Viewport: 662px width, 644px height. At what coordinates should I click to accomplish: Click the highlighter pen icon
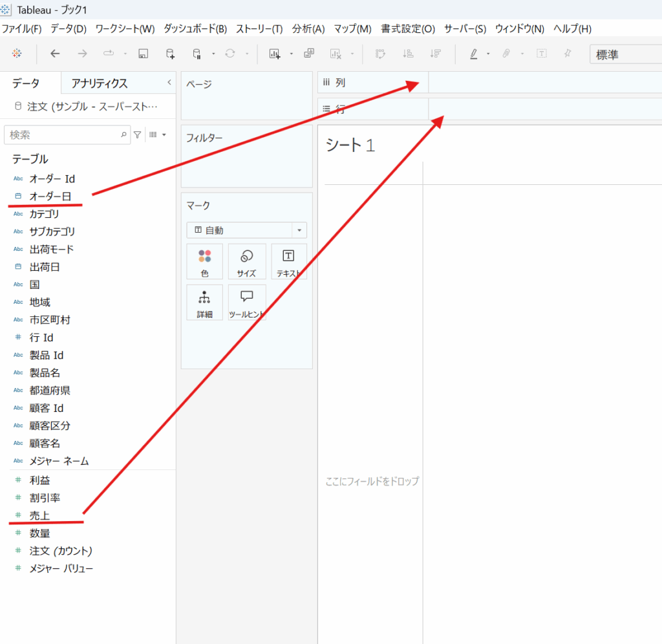pos(473,54)
